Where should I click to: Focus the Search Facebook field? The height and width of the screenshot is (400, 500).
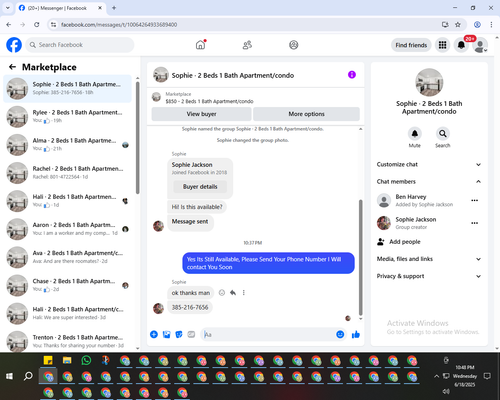click(80, 45)
